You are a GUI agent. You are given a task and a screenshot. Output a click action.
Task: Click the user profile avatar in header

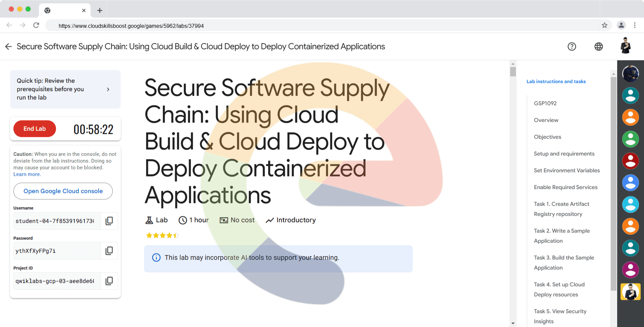pyautogui.click(x=625, y=46)
